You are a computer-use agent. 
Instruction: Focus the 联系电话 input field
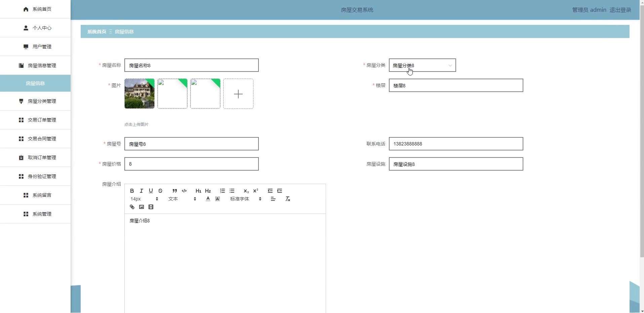(x=456, y=144)
